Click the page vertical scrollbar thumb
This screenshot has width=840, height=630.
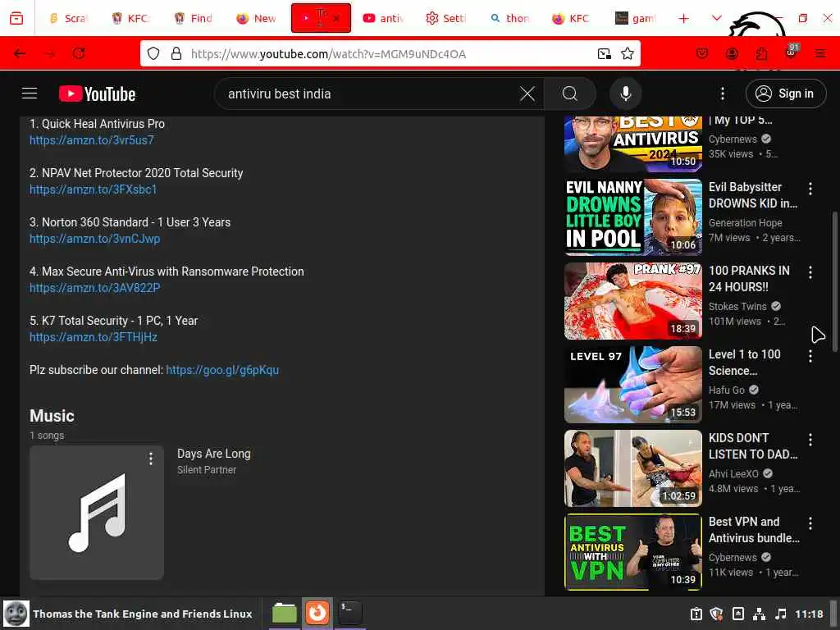[x=834, y=282]
